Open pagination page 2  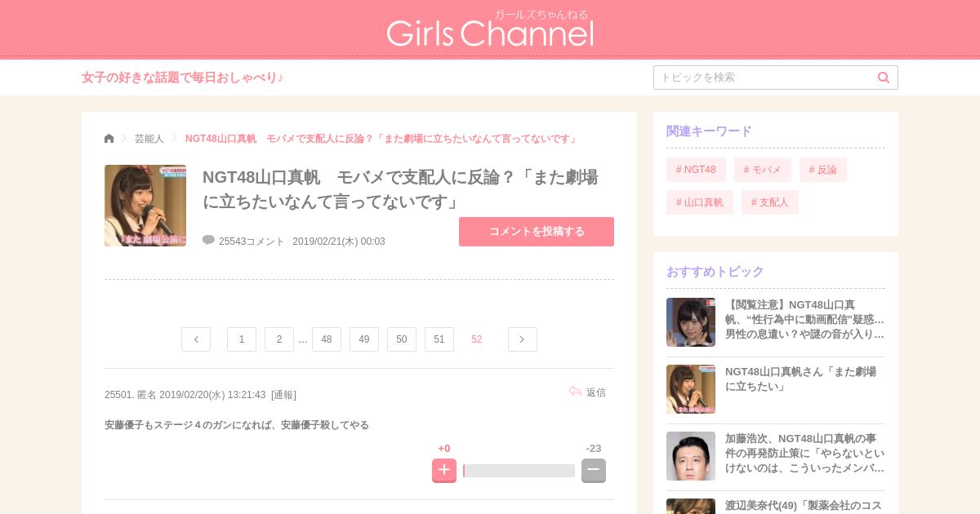(x=279, y=339)
